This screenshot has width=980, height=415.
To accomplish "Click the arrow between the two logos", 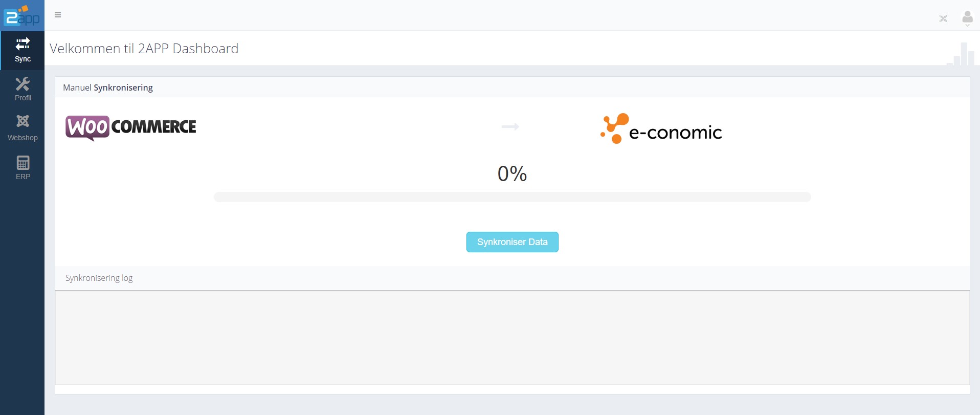I will (x=510, y=126).
